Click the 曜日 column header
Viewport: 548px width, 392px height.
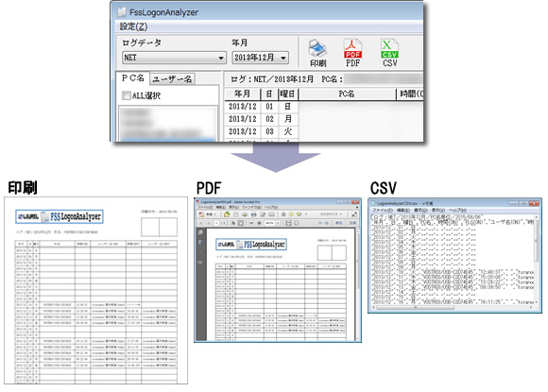(x=287, y=94)
